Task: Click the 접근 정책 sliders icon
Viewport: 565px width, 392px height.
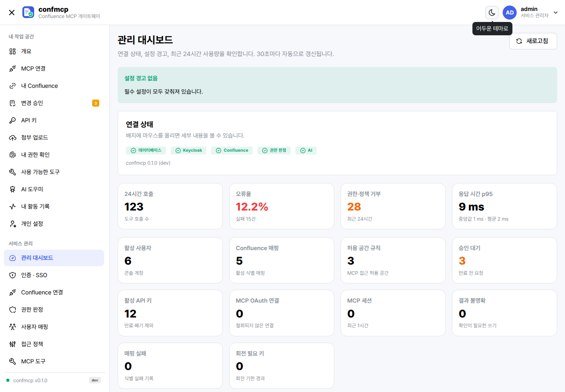Action: click(13, 344)
